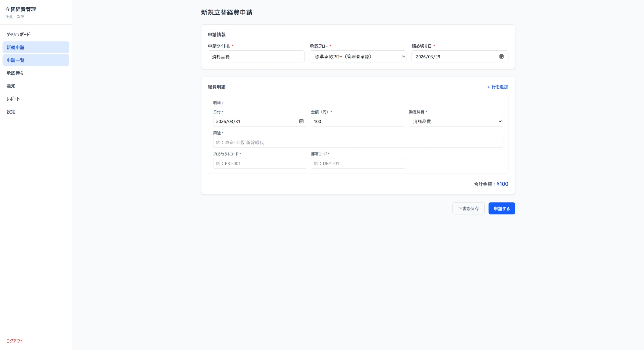Expand the 勘定科目 dropdown

coord(456,121)
